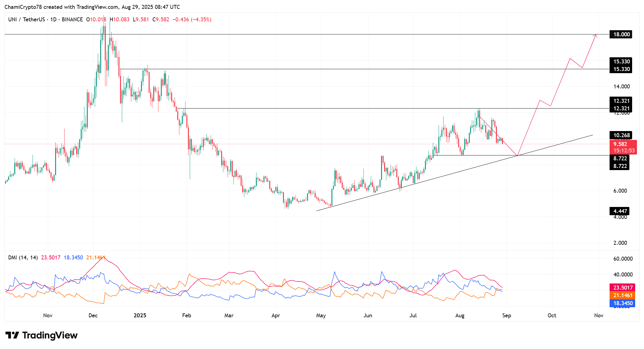Click the TradingView wordmark text at bottom

(x=50, y=335)
